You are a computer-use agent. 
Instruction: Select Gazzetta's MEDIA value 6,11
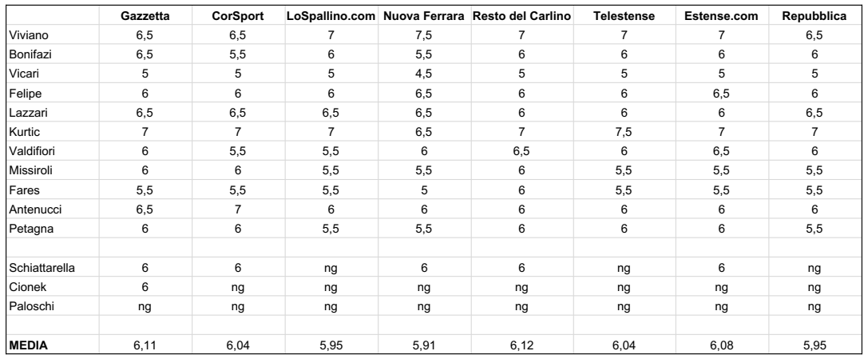click(x=145, y=345)
